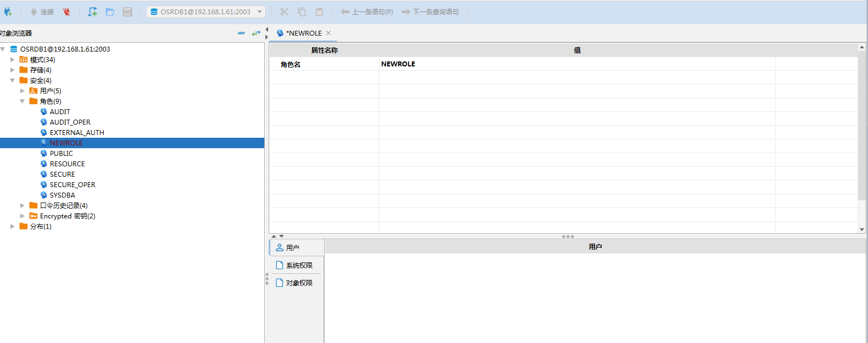Expand the 用户(5) users folder
Image resolution: width=868 pixels, height=343 pixels.
tap(22, 91)
